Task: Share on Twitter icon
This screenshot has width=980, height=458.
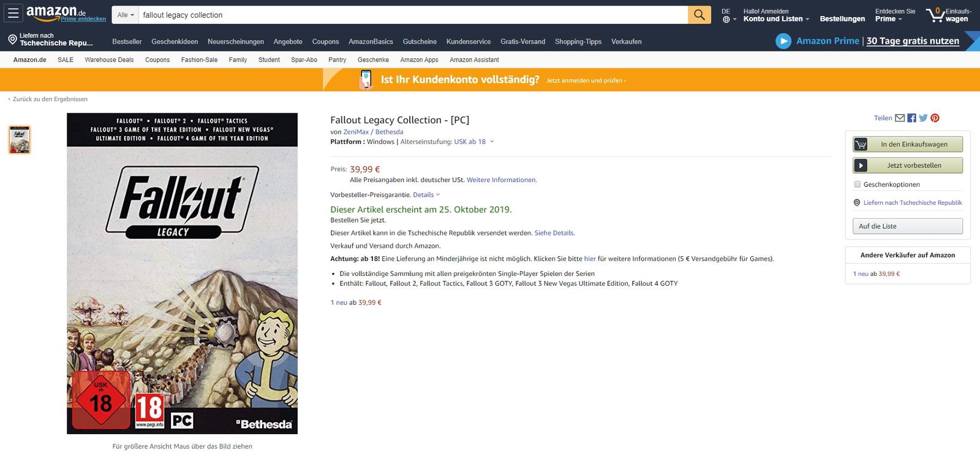Action: [923, 118]
